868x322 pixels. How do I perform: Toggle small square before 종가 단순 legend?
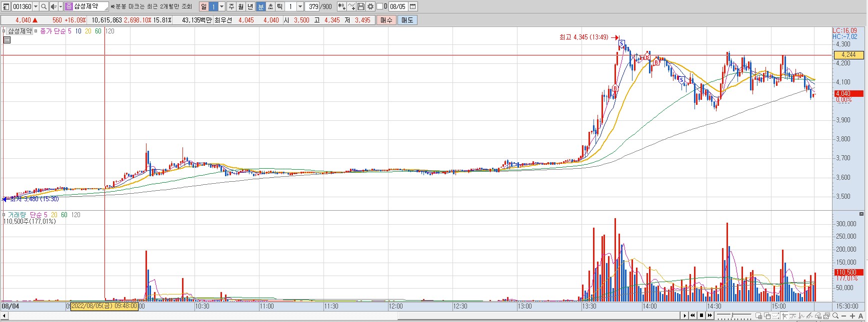coord(36,31)
